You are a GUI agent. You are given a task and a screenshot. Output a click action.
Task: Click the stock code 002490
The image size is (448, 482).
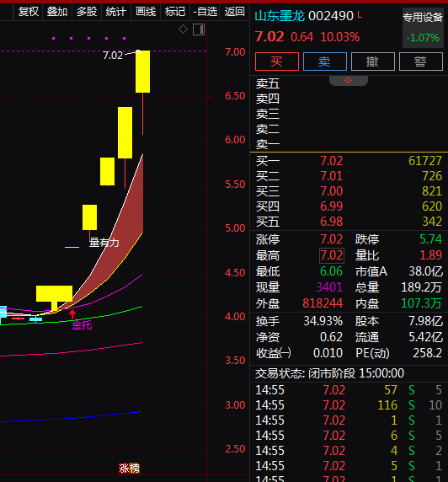tap(331, 16)
